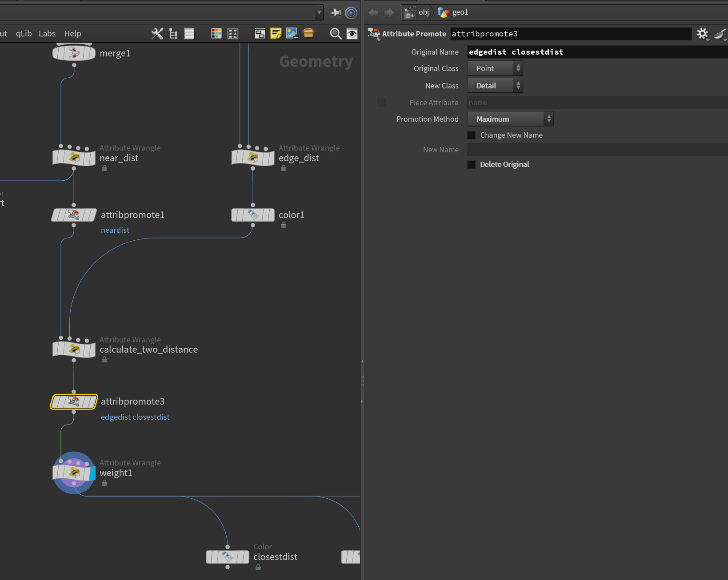Click the pin pane icon
Image resolution: width=728 pixels, height=580 pixels.
click(x=336, y=13)
